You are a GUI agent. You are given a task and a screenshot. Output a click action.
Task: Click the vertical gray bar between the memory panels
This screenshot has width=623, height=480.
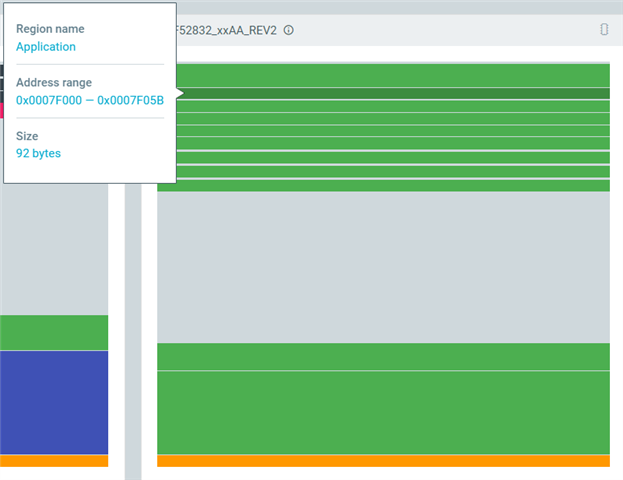click(x=133, y=332)
